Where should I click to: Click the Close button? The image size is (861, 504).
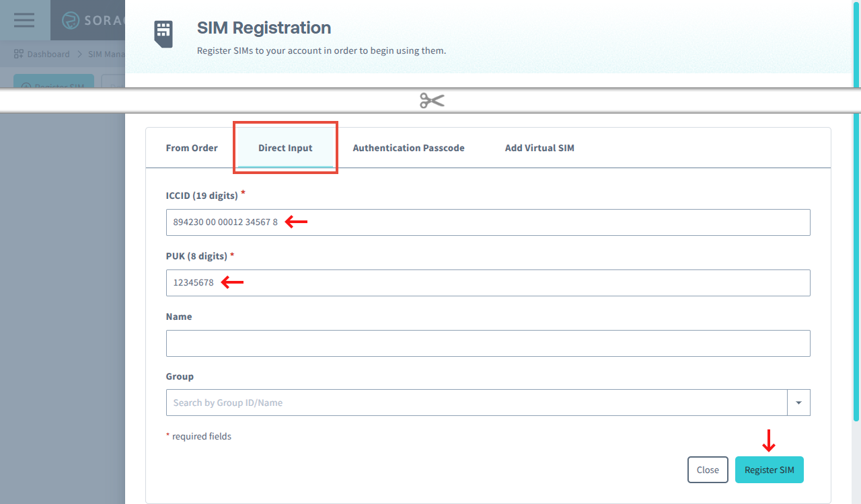tap(708, 469)
